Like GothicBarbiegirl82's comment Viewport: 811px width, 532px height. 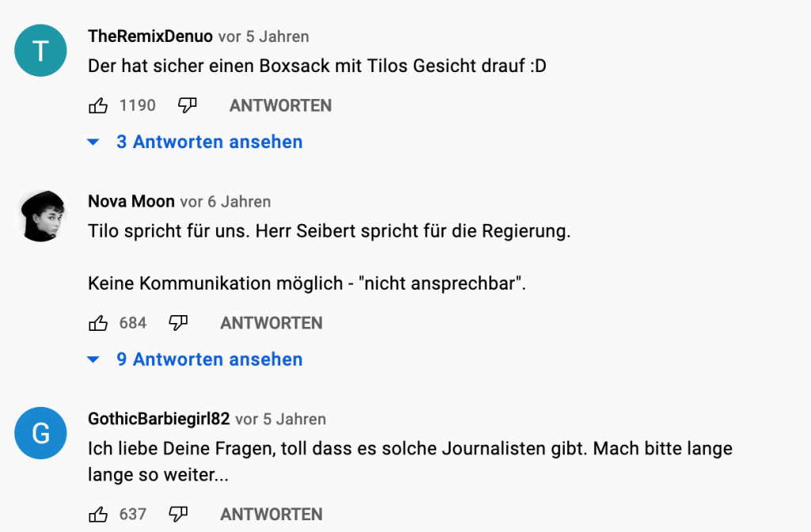coord(98,514)
